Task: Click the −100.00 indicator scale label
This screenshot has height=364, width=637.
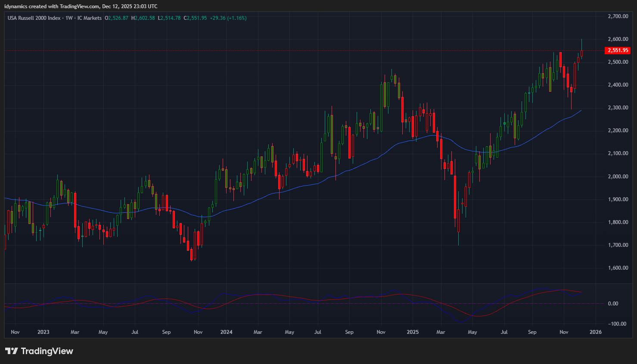Action: point(617,324)
